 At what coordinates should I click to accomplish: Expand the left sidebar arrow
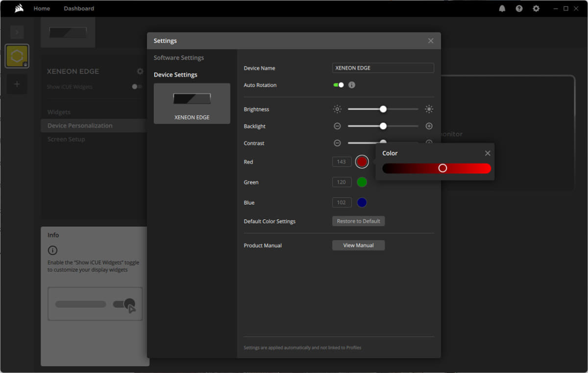17,32
